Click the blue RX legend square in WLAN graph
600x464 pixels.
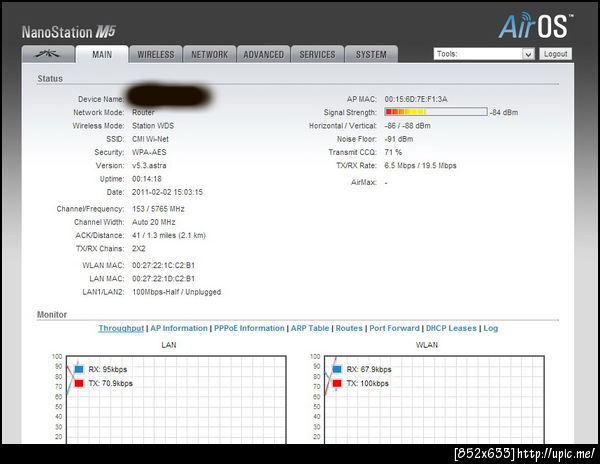[x=337, y=369]
